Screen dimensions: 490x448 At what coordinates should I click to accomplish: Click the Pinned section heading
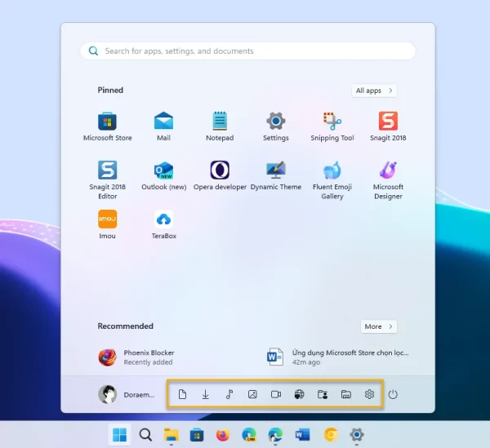tap(110, 91)
